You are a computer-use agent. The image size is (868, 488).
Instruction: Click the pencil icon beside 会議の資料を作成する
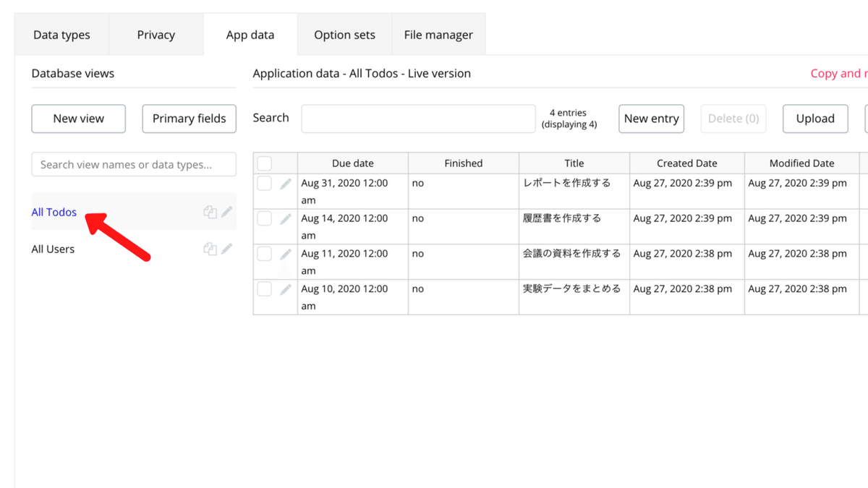pyautogui.click(x=285, y=254)
